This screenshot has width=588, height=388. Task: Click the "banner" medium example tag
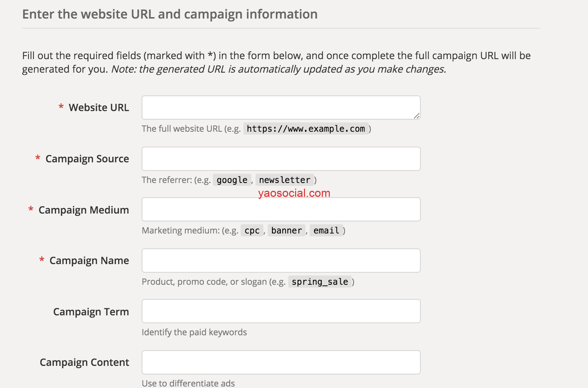click(x=287, y=231)
